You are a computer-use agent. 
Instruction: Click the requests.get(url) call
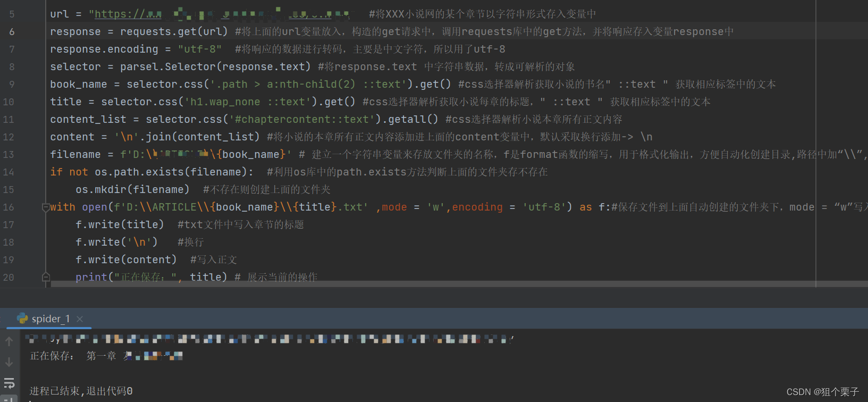click(174, 31)
